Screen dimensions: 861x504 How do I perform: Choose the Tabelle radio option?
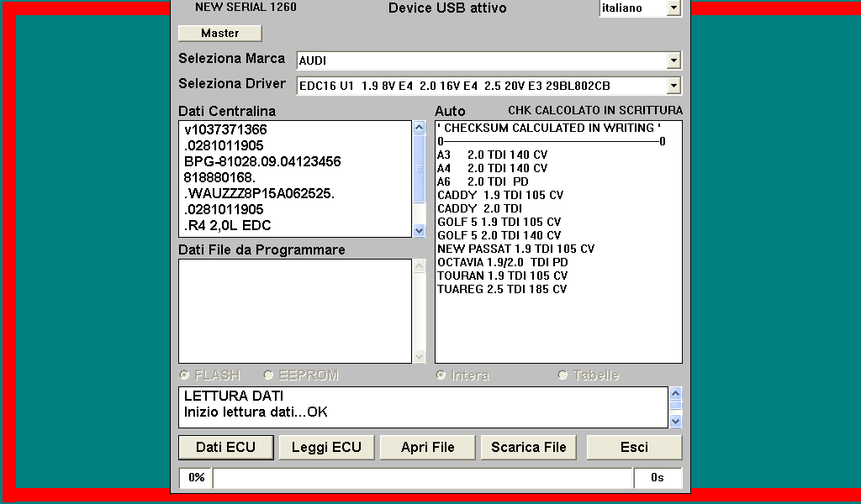coord(563,375)
